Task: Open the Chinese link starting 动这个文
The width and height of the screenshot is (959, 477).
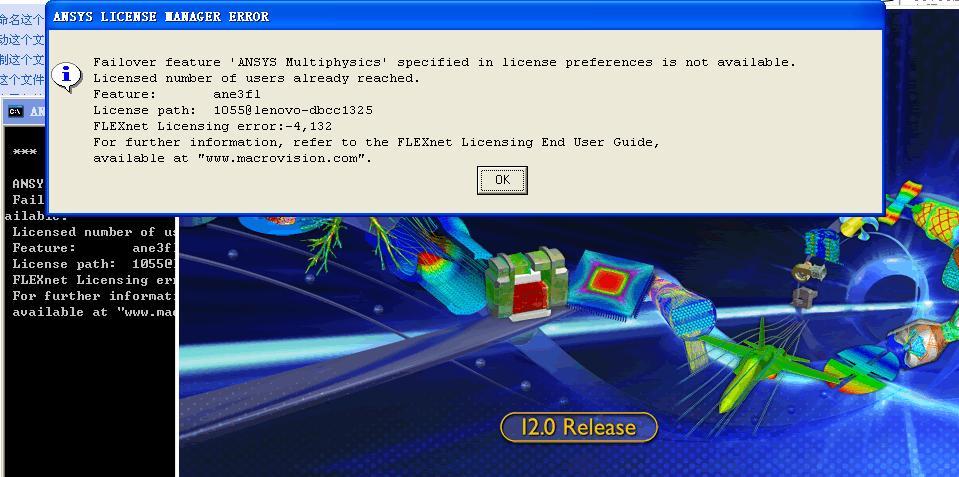Action: coord(22,40)
